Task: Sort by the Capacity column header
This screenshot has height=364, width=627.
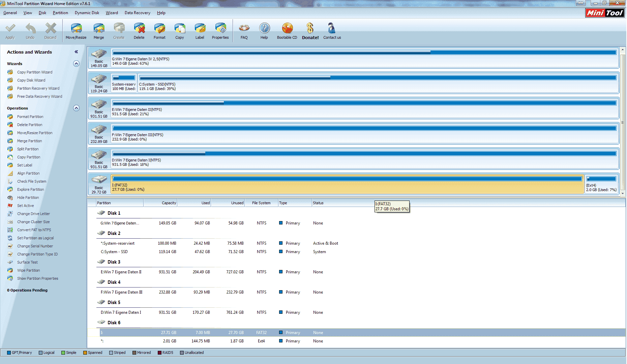Action: point(160,203)
